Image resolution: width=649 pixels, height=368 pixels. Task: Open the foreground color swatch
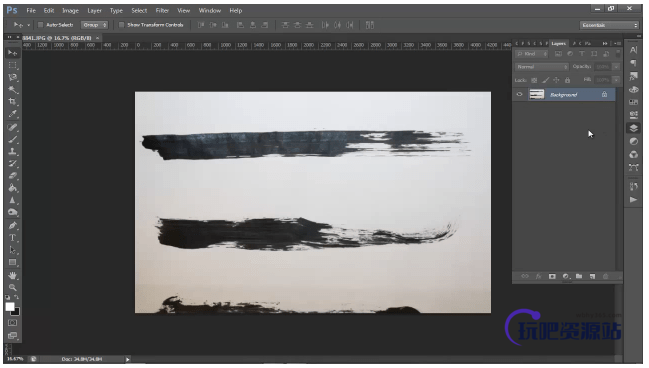pyautogui.click(x=10, y=306)
